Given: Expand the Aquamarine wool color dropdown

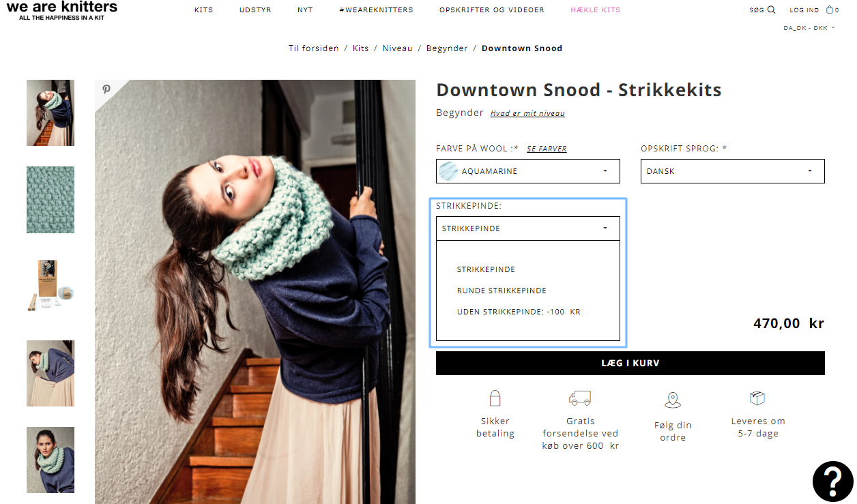Looking at the screenshot, I should pyautogui.click(x=528, y=171).
